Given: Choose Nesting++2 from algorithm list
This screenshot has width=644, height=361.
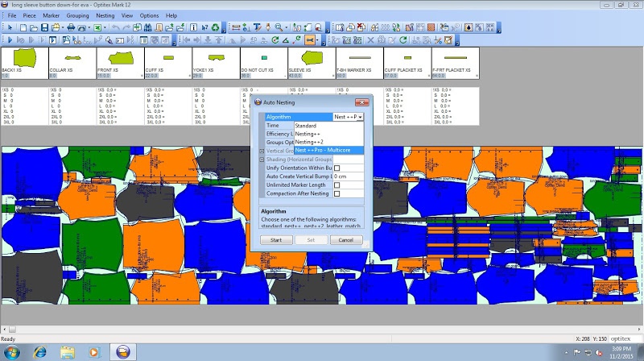Looking at the screenshot, I should tap(328, 142).
